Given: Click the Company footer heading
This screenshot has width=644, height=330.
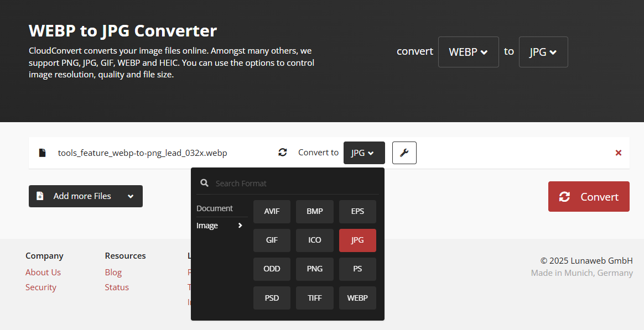Looking at the screenshot, I should pyautogui.click(x=44, y=256).
